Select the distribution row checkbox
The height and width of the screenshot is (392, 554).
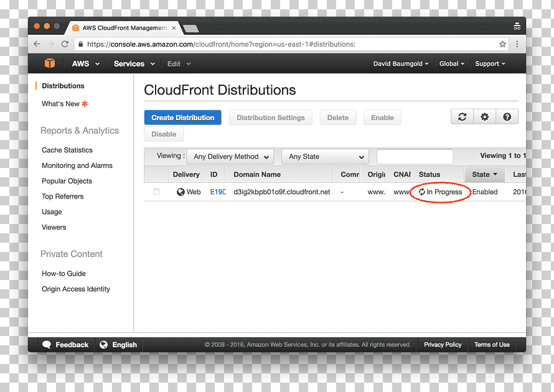tap(156, 192)
